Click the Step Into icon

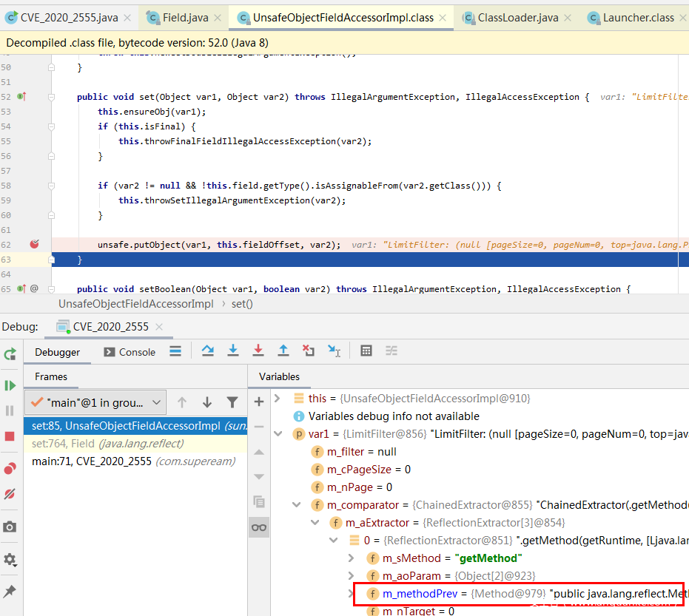pos(232,351)
